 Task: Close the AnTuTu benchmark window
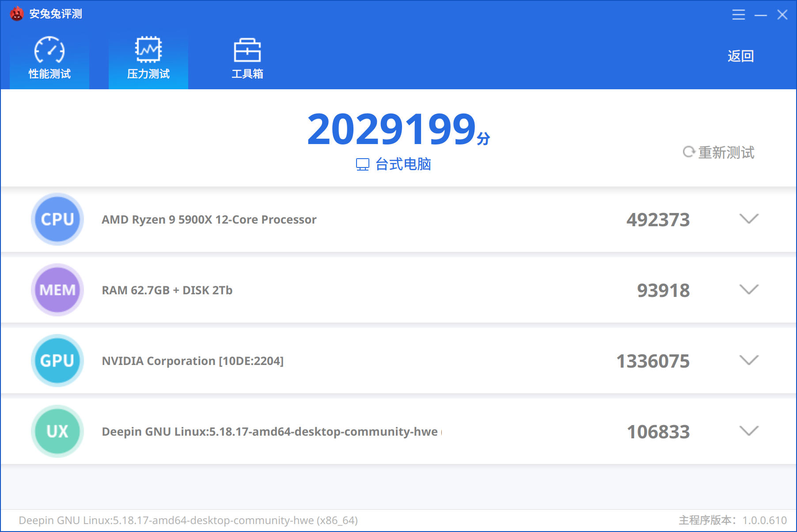(x=782, y=15)
